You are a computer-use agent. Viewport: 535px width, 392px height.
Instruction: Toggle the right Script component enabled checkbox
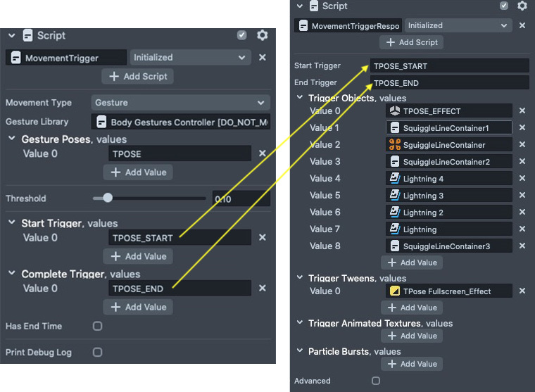click(503, 6)
